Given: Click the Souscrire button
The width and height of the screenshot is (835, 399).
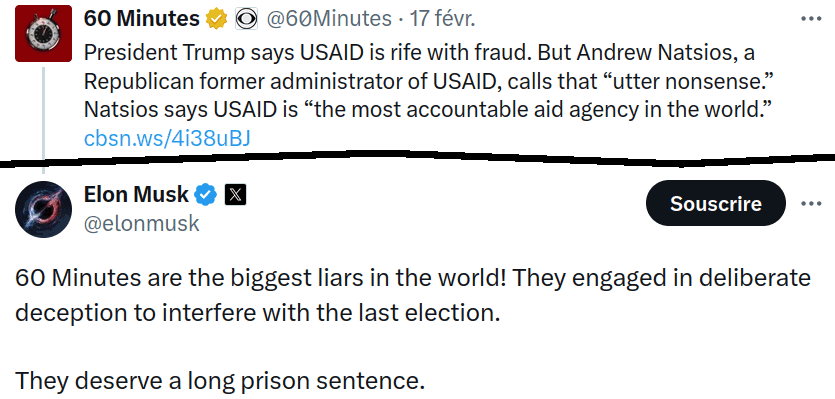Looking at the screenshot, I should (715, 203).
